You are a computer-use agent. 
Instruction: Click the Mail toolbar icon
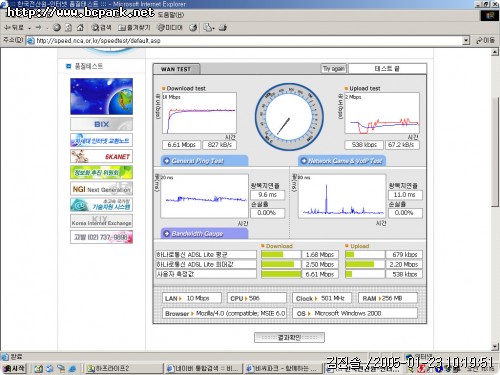click(x=209, y=28)
